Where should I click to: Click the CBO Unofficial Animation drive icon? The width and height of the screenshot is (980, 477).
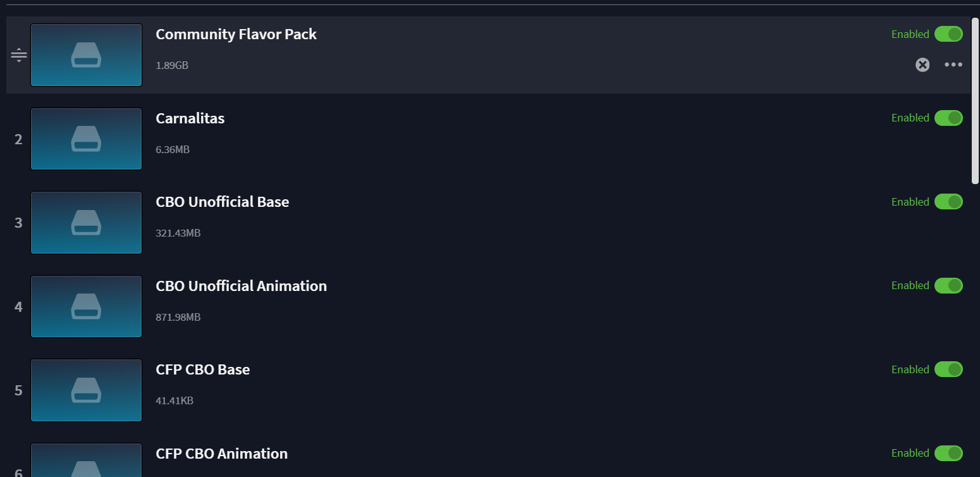tap(86, 307)
